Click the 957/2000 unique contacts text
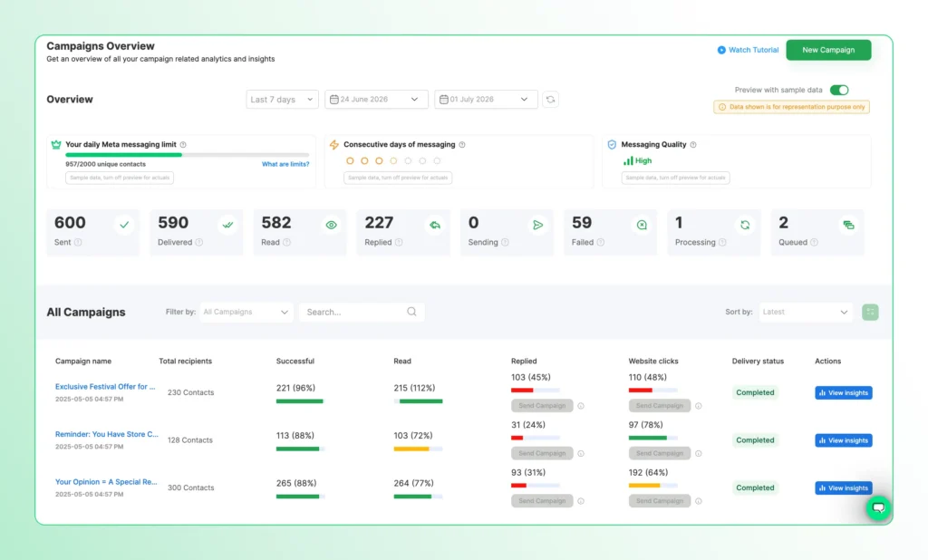The height and width of the screenshot is (560, 928). pyautogui.click(x=105, y=164)
